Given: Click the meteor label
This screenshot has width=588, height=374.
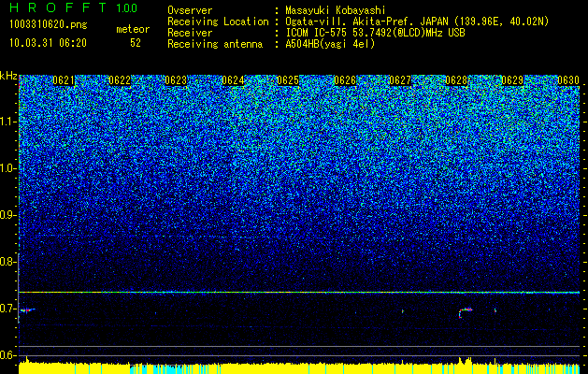Looking at the screenshot, I should [x=133, y=29].
